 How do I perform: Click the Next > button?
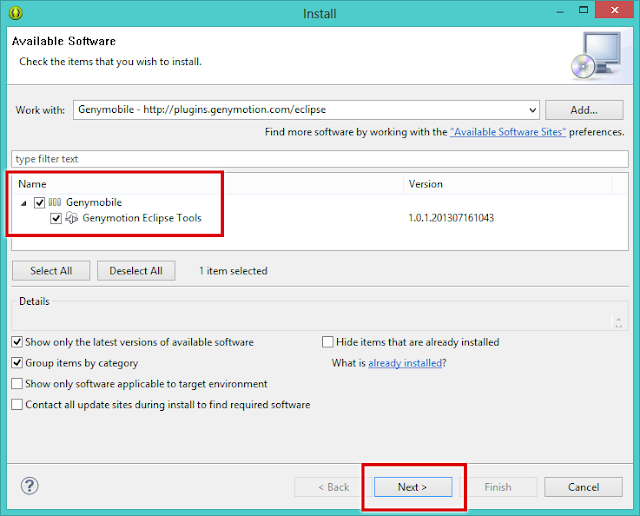(413, 487)
